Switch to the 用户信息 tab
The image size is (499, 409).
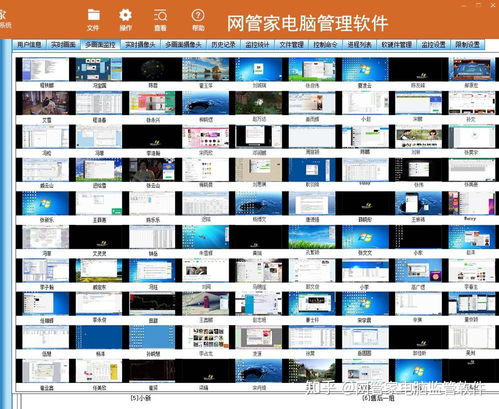29,44
